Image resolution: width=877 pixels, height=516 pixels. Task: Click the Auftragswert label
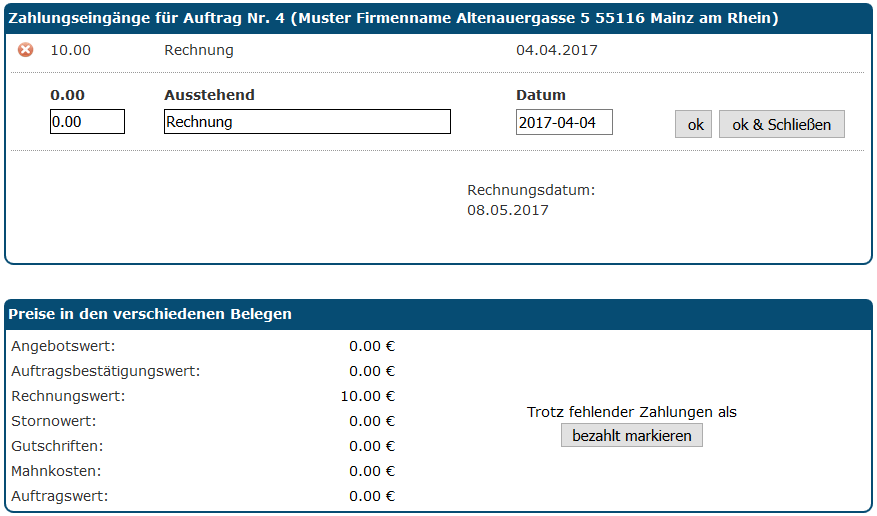pos(59,496)
